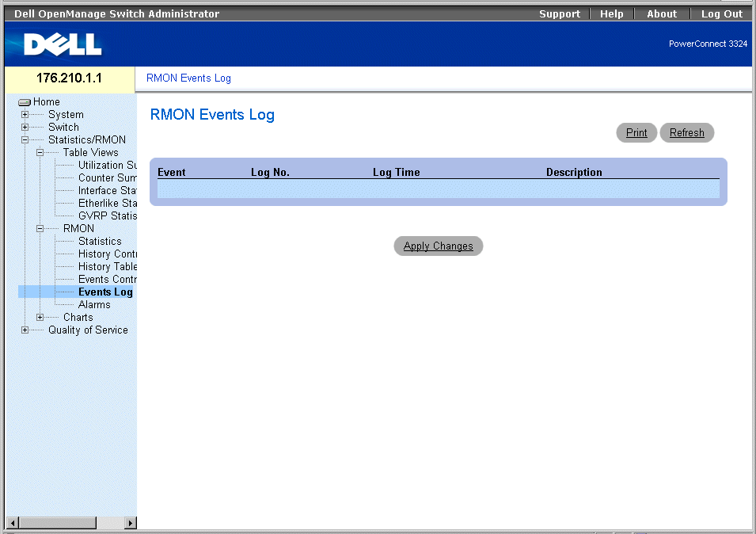Open the About page
This screenshot has height=534, width=756.
[x=662, y=14]
